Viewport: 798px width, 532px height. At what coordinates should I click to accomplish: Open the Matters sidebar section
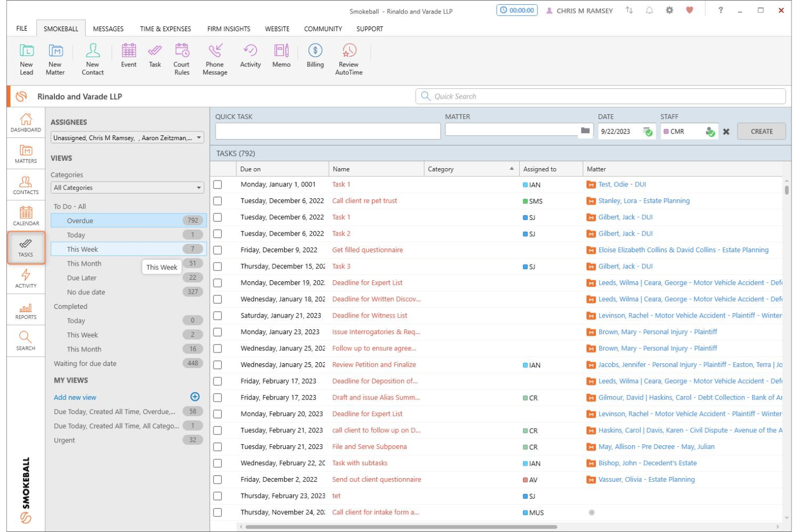click(26, 154)
